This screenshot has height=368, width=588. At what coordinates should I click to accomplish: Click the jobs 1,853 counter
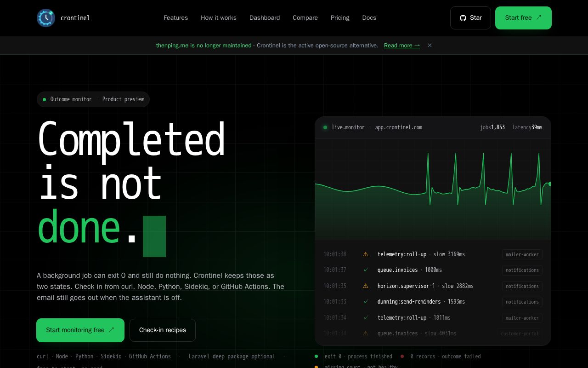tap(492, 127)
